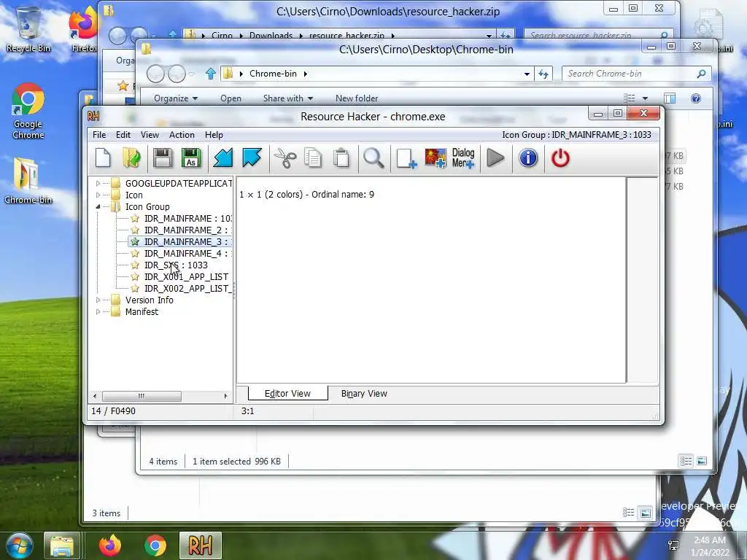
Task: Click the magnifying glass Find icon
Action: [373, 158]
